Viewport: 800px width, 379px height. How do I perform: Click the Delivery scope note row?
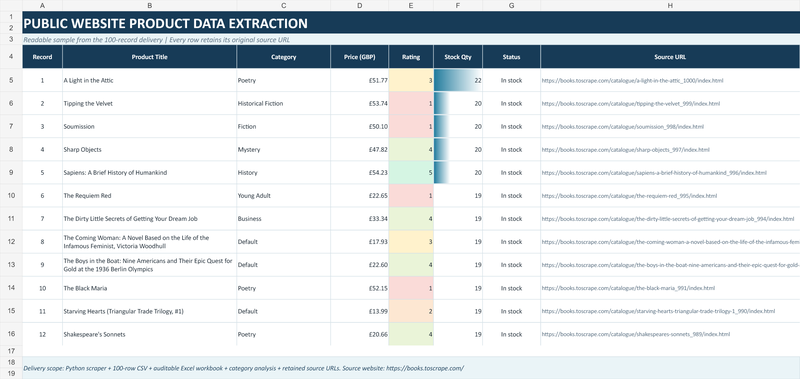(411, 368)
